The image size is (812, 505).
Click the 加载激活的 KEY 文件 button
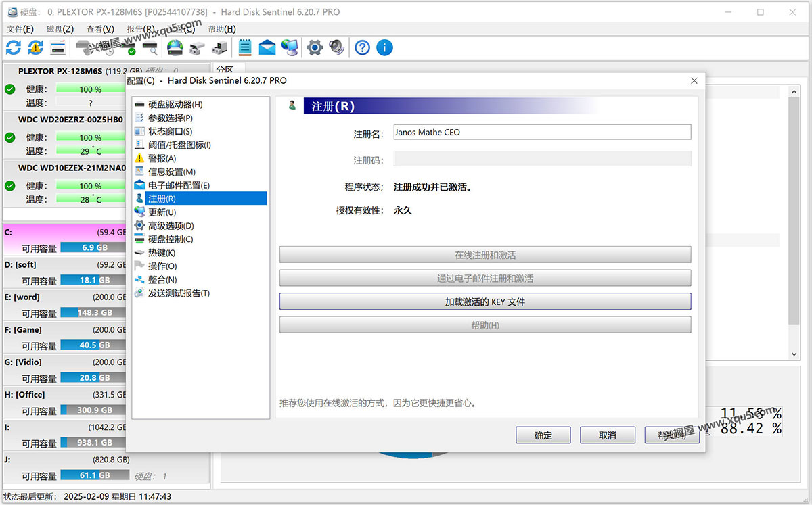tap(485, 302)
